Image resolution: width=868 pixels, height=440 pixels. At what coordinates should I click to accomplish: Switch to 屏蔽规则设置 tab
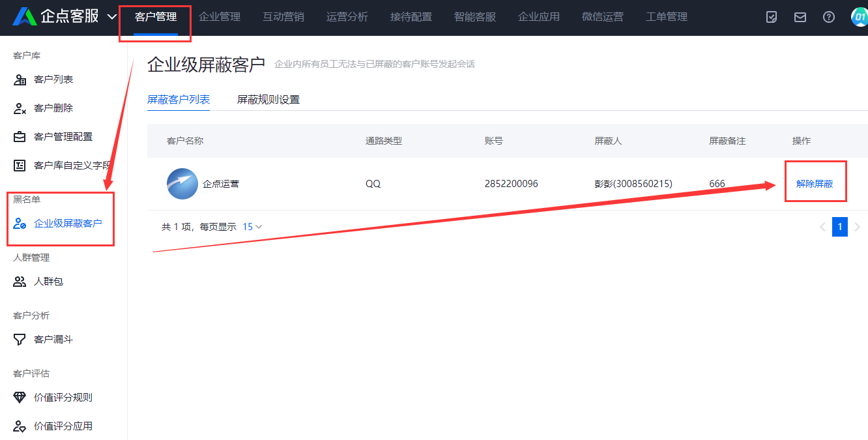pos(268,100)
